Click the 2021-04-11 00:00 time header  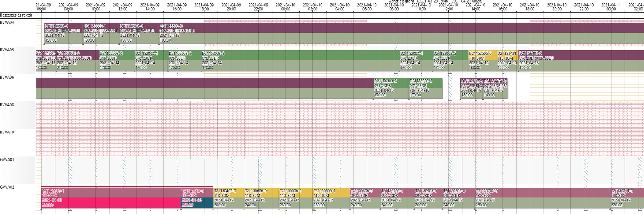click(611, 7)
